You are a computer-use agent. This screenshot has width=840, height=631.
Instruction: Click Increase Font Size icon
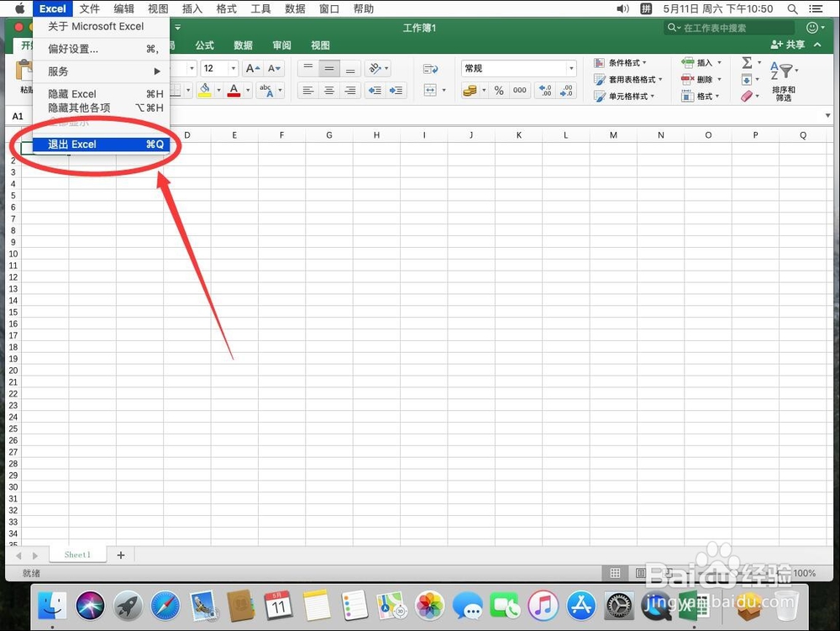coord(252,69)
